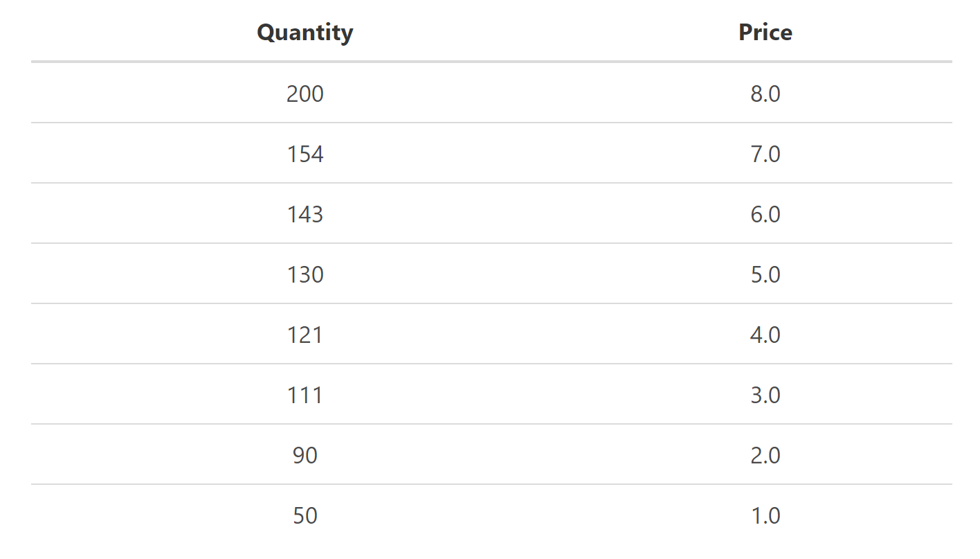
Task: Select the price cell 8.0
Action: coord(765,94)
